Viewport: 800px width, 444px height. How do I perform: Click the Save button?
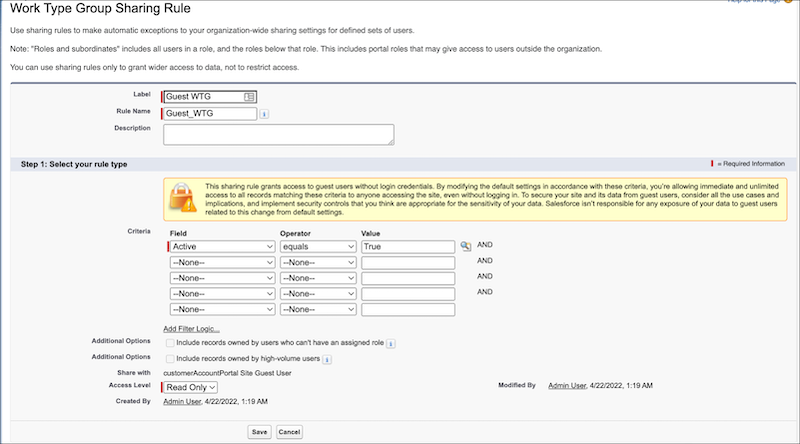point(259,432)
